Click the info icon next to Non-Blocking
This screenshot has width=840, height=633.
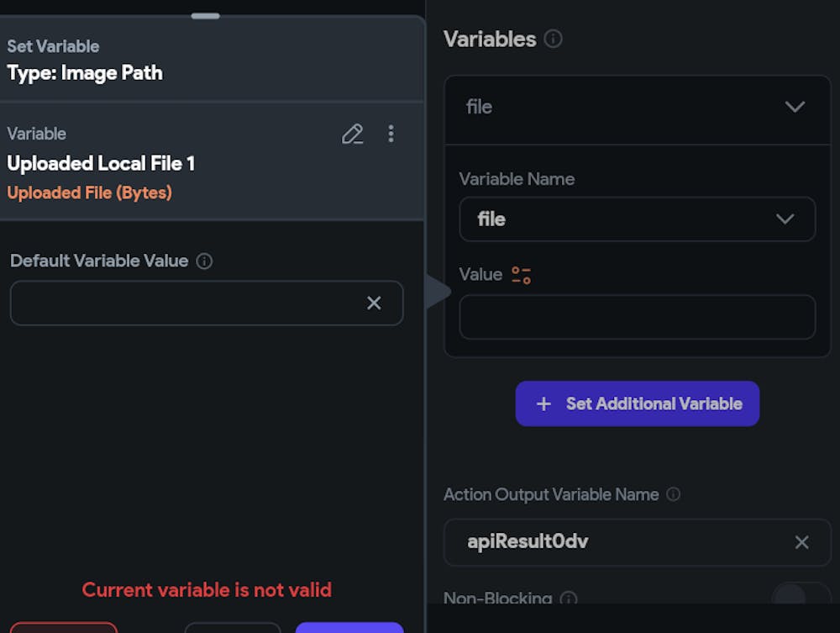[569, 599]
